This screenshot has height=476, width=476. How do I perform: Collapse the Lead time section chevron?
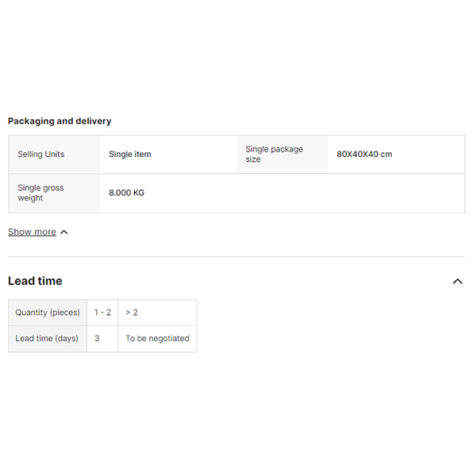pos(457,281)
